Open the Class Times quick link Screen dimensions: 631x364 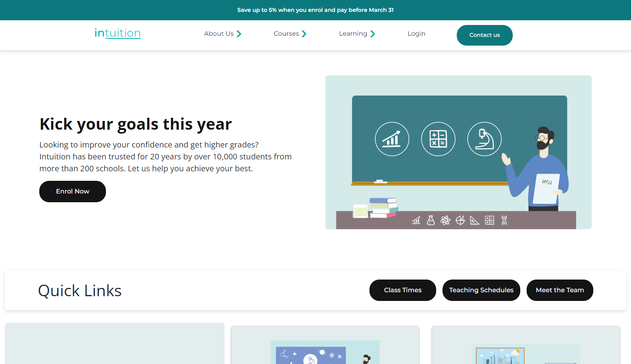pos(402,290)
